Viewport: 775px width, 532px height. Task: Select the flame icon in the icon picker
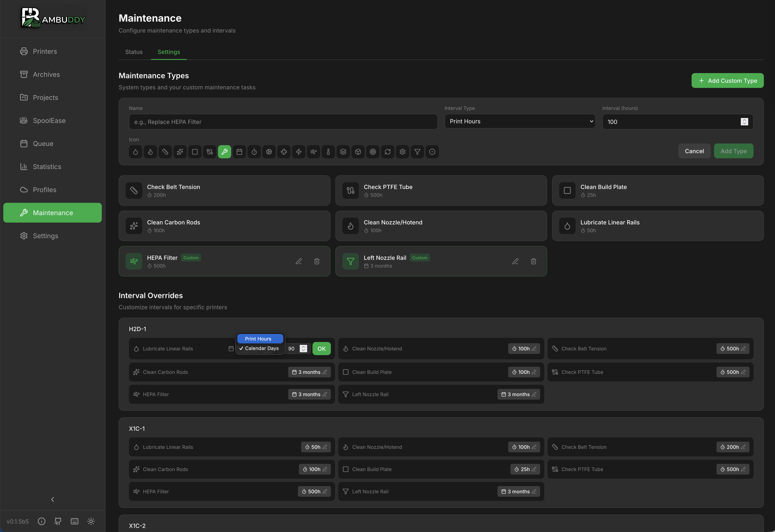click(x=150, y=152)
